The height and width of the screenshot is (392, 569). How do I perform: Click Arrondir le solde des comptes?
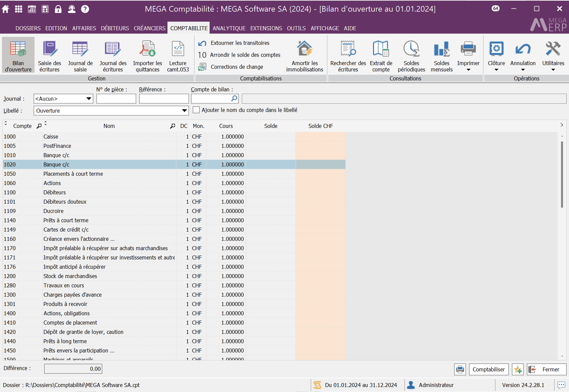click(x=239, y=55)
